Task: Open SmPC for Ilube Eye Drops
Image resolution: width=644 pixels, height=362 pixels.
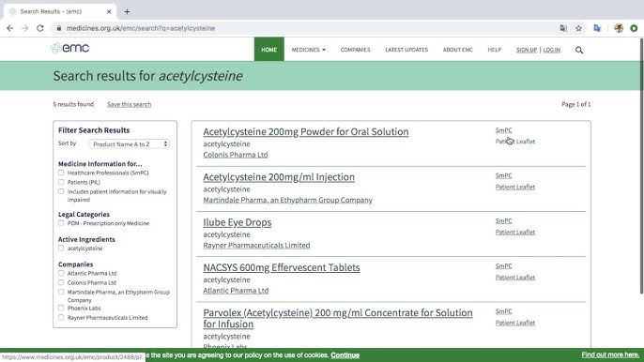Action: tap(503, 220)
